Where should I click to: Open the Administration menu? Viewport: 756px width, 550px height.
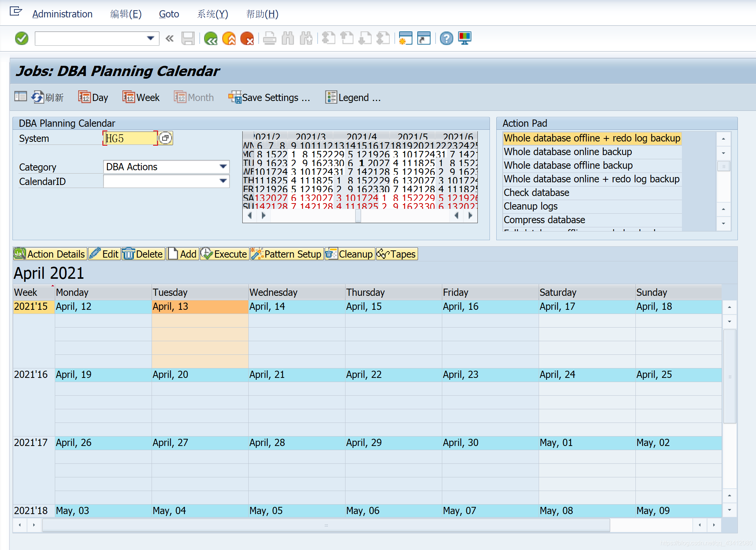pyautogui.click(x=62, y=14)
